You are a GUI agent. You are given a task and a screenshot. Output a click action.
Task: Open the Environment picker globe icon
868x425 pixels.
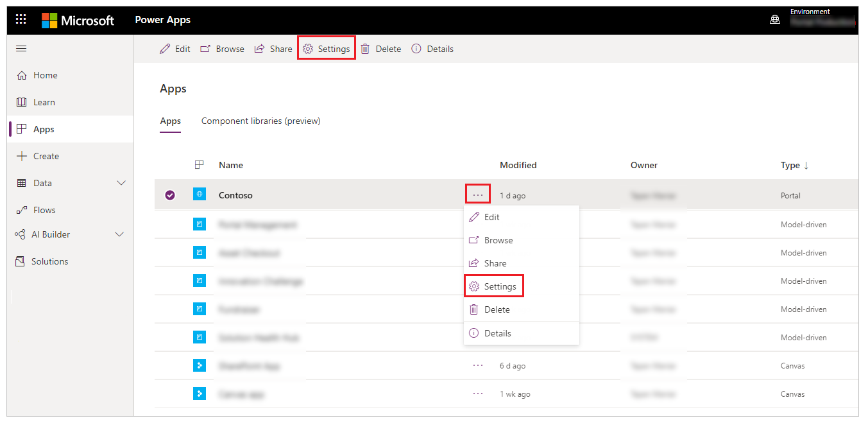(x=775, y=19)
